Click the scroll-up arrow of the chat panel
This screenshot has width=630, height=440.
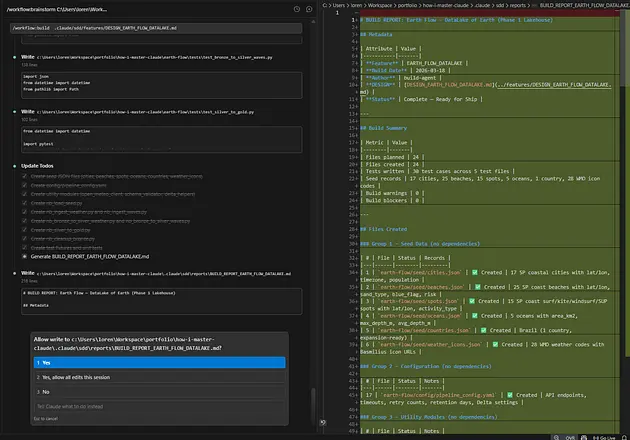313,21
